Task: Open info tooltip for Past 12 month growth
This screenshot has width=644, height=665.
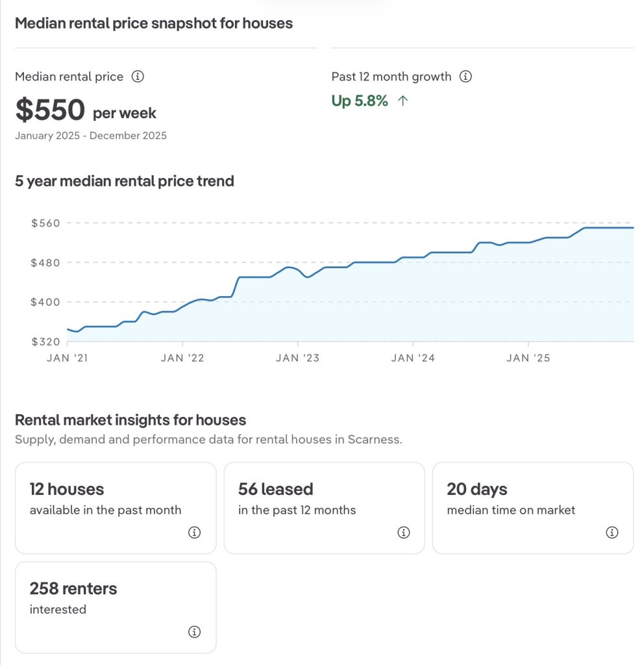Action: click(465, 77)
